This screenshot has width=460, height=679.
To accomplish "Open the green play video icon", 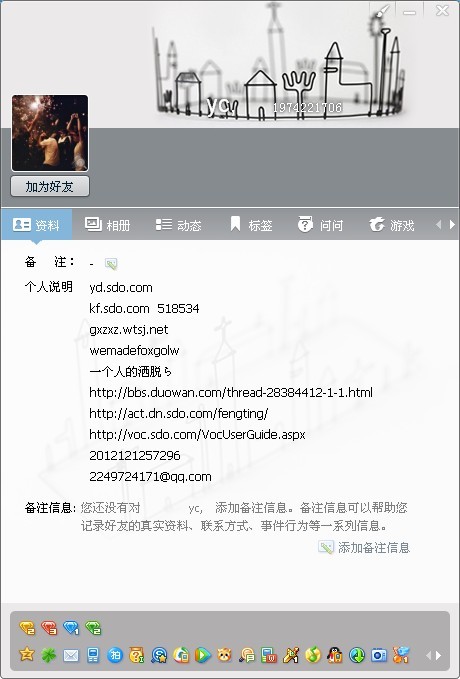I will [202, 655].
